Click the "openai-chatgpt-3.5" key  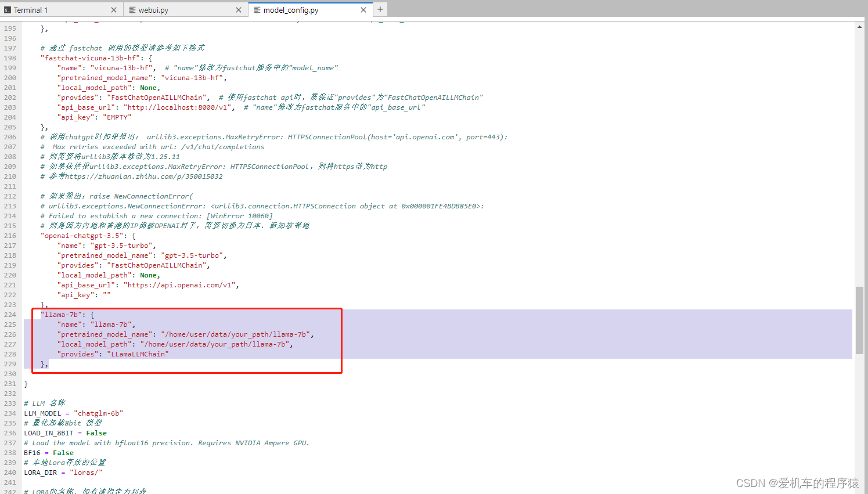[x=82, y=236]
